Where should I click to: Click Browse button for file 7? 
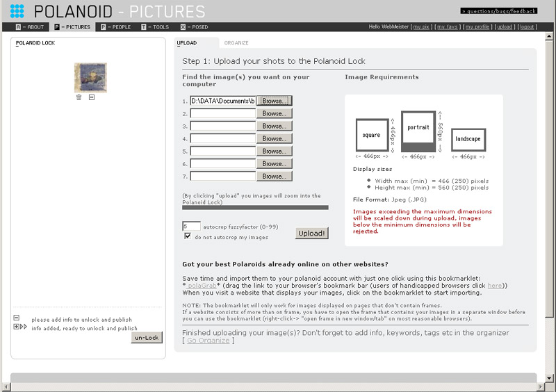coord(275,177)
